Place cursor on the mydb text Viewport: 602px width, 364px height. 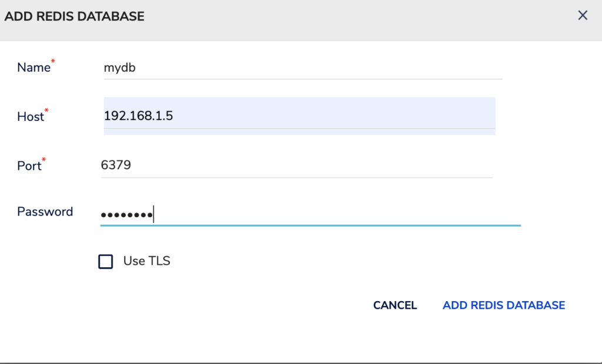coord(120,68)
